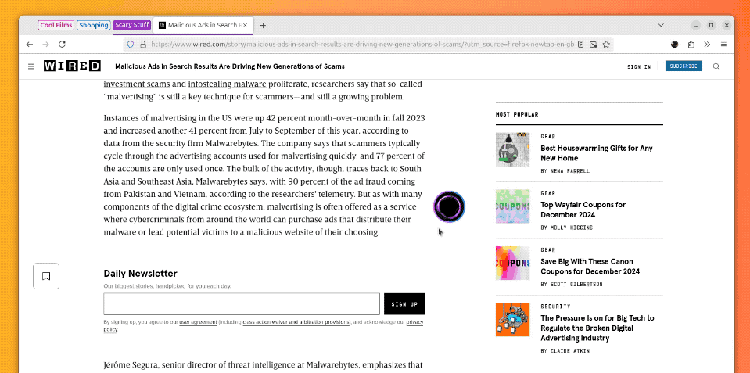Viewport: 750px width, 373px height.
Task: Expand the Shopping tab group
Action: [x=93, y=25]
